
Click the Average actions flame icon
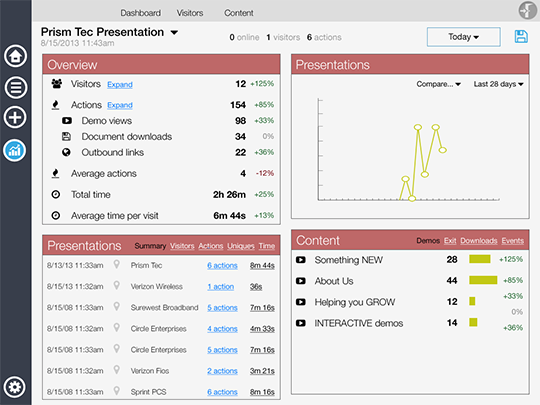55,173
